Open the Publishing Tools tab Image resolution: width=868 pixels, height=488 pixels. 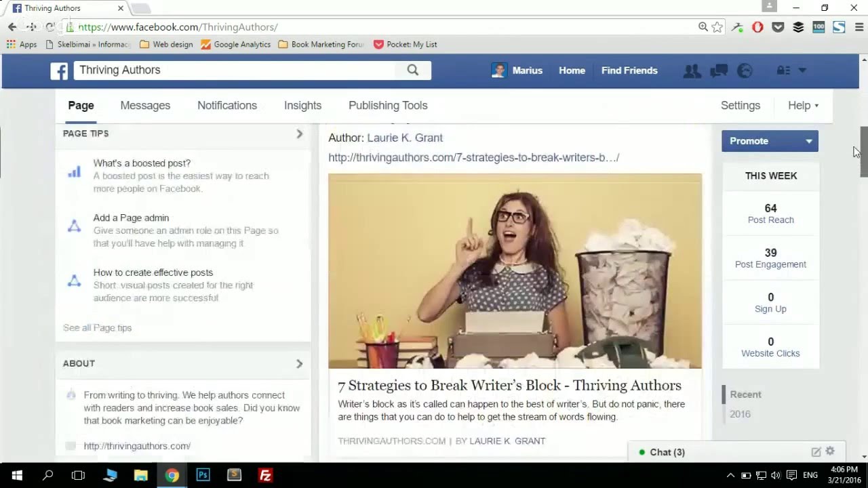pyautogui.click(x=388, y=106)
